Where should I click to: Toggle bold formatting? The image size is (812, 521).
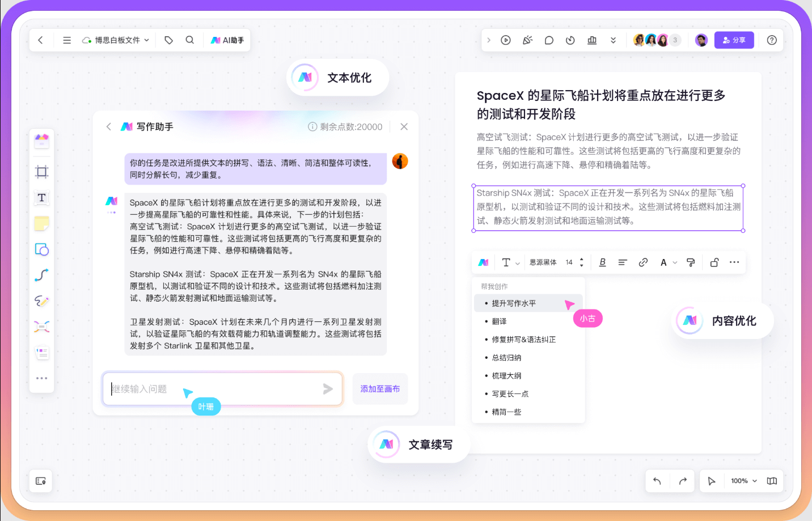tap(603, 262)
